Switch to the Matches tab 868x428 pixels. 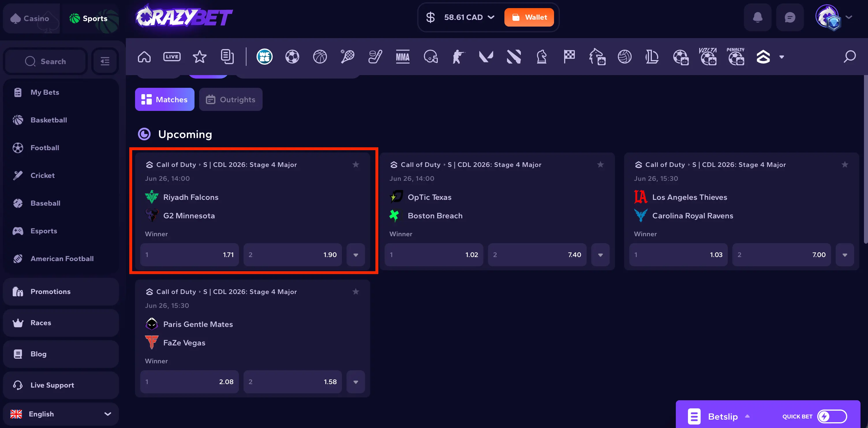165,100
